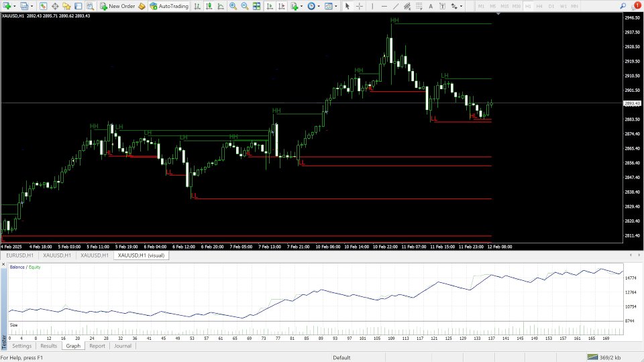Select the Draw Vertical Line tool
This screenshot has width=644, height=362.
[x=372, y=6]
